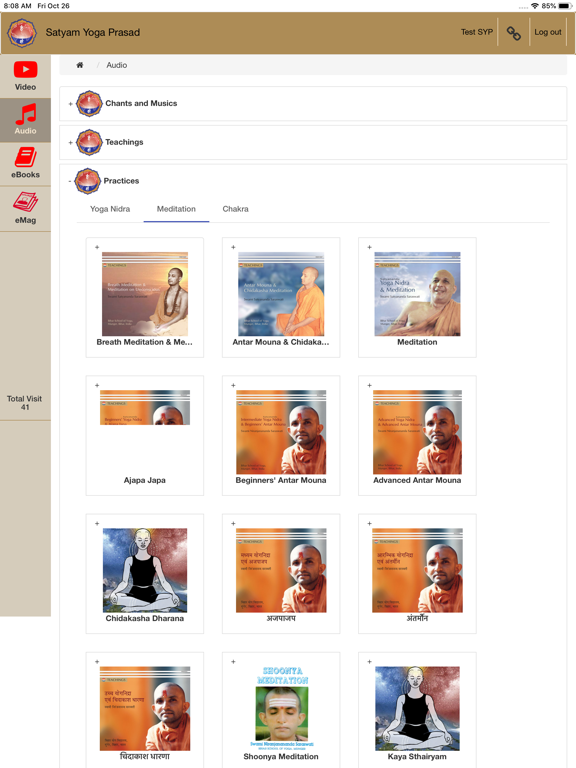Click the Chants and Musics emblem icon
The image size is (576, 768).
click(x=89, y=103)
